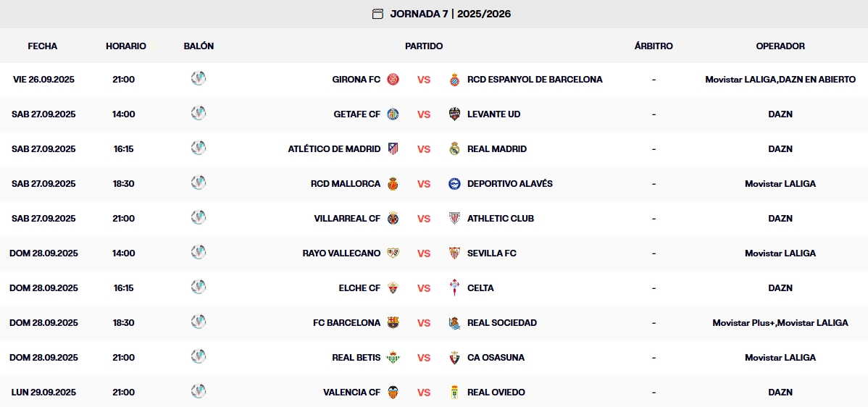Click the Valencia CF bat crest

pyautogui.click(x=393, y=393)
